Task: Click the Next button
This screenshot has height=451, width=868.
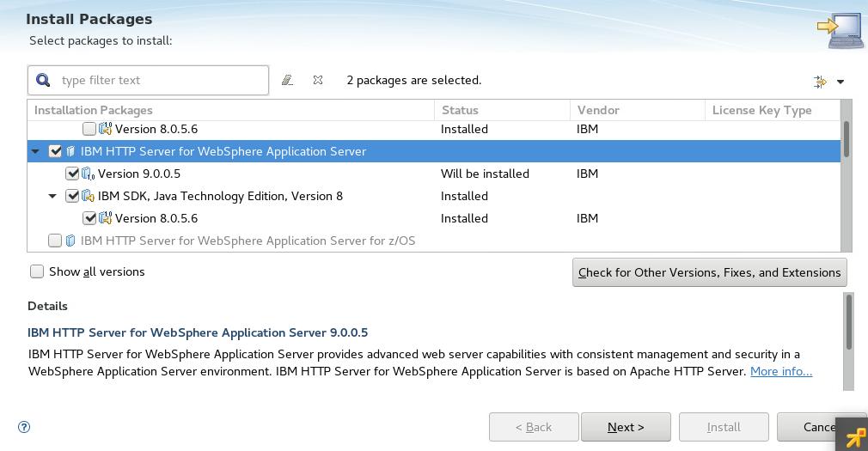Action: coord(626,427)
